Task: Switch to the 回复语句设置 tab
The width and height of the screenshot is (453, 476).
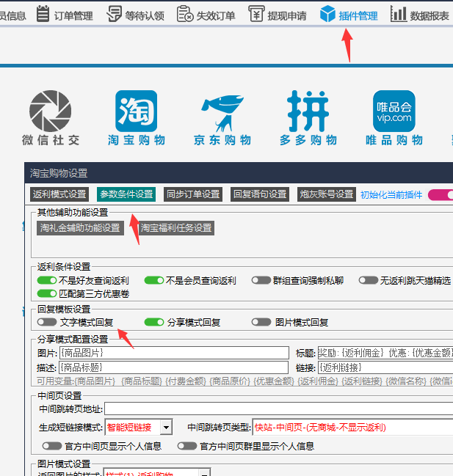Action: (x=260, y=194)
